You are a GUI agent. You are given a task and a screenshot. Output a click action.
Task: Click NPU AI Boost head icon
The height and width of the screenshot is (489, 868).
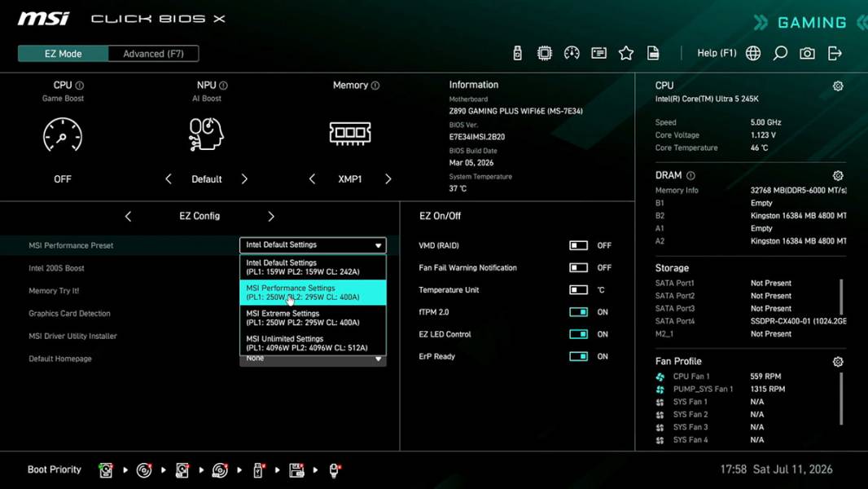coord(206,134)
